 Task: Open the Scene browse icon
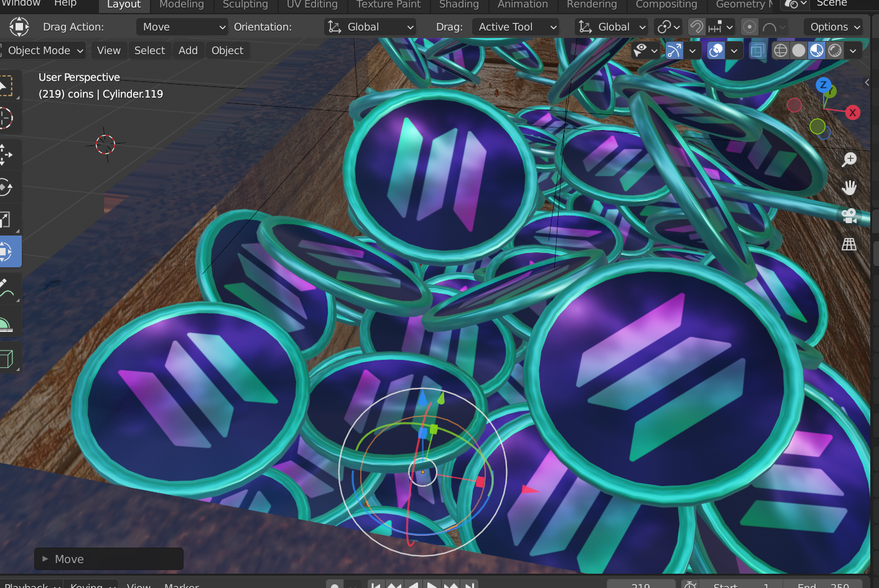click(795, 4)
